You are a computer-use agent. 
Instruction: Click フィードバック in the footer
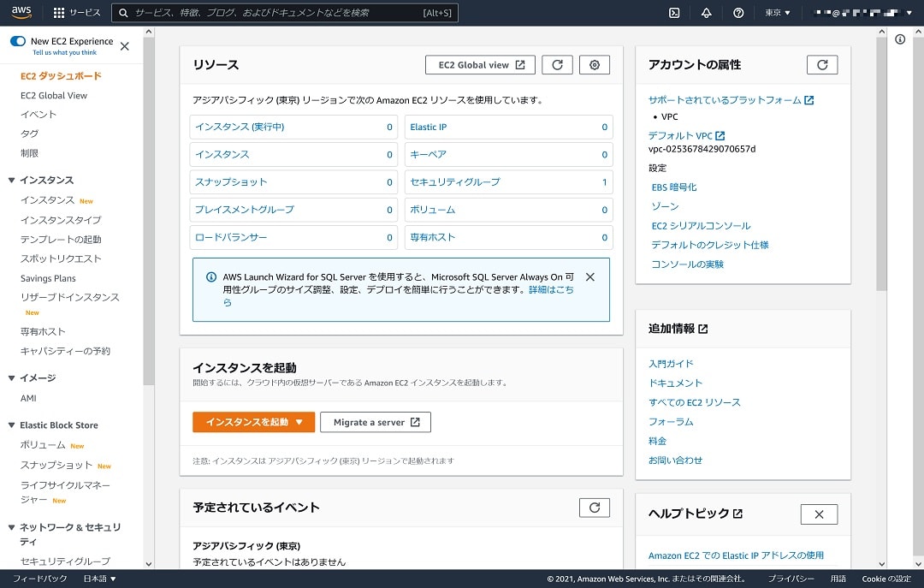pyautogui.click(x=40, y=579)
